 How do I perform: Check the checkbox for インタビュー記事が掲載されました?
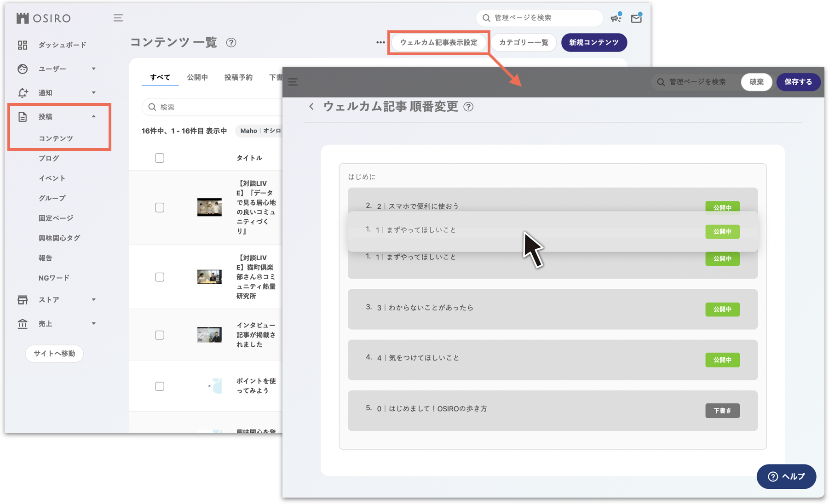pyautogui.click(x=159, y=334)
